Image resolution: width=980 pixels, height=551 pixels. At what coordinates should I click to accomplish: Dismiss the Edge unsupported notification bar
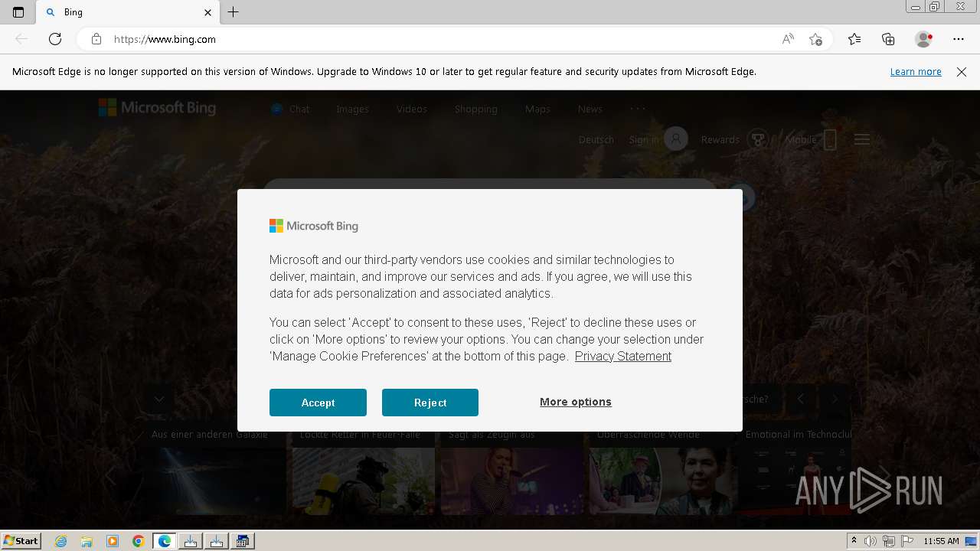(962, 71)
